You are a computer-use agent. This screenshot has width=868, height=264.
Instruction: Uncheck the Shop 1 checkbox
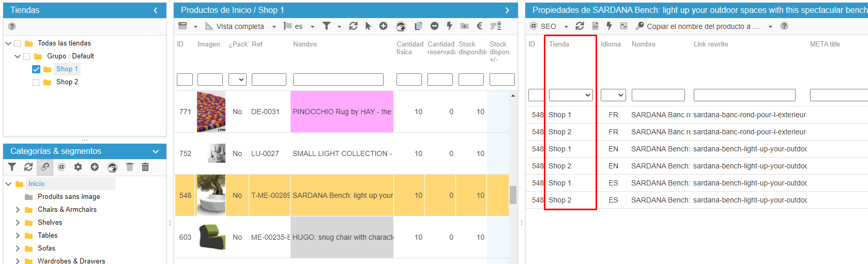coord(36,69)
